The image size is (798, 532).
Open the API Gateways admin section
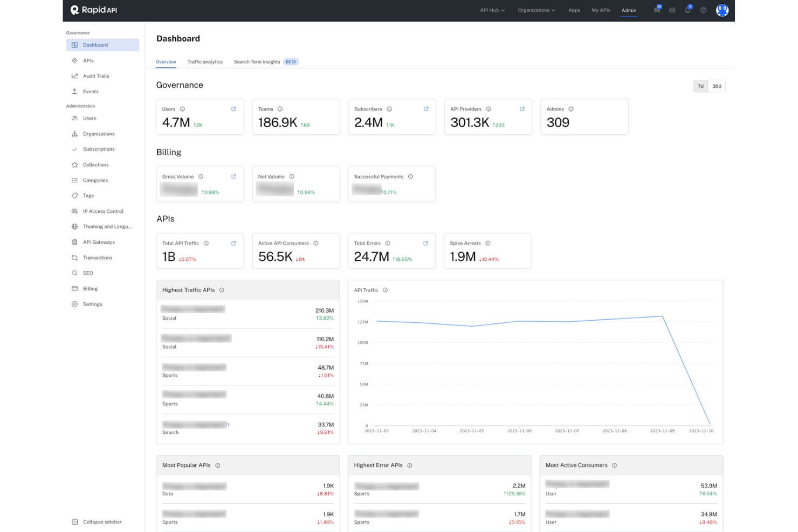tap(99, 242)
